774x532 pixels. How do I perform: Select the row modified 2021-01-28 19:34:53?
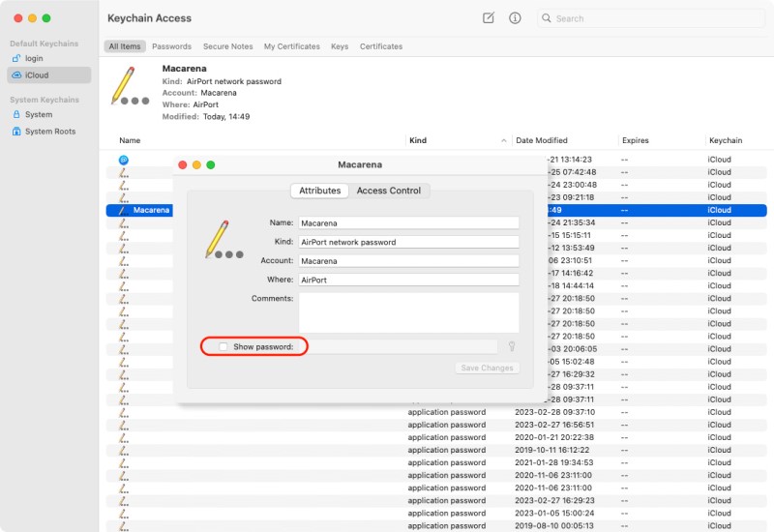436,462
